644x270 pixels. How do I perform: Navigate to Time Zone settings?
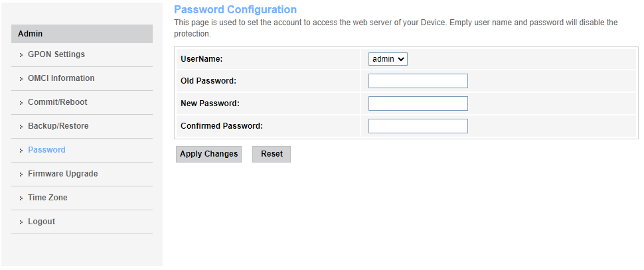pos(47,198)
